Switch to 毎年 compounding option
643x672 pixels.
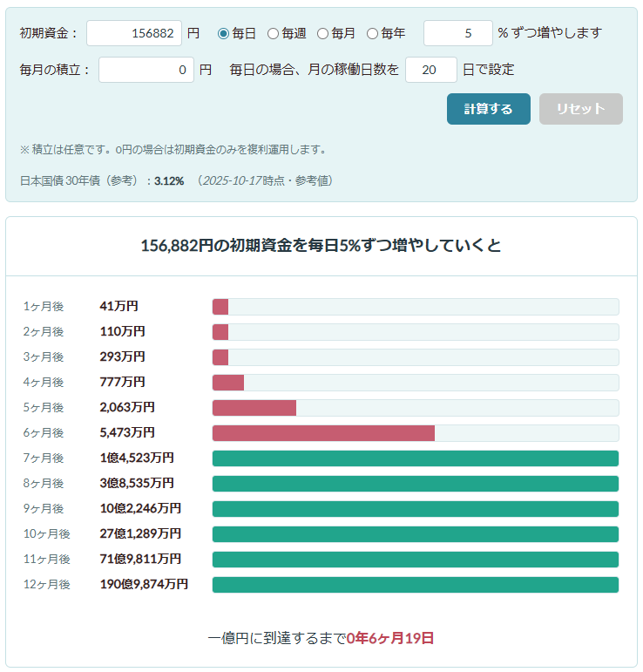click(x=372, y=33)
